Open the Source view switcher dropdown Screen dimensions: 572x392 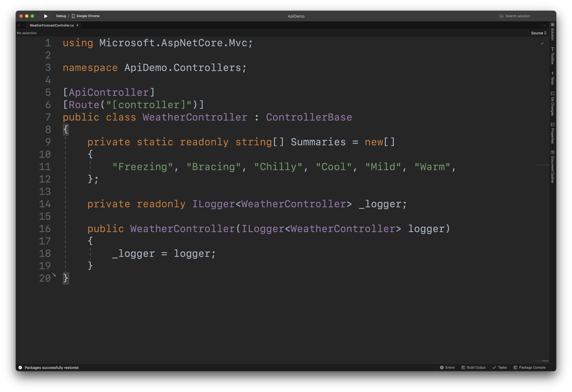539,33
